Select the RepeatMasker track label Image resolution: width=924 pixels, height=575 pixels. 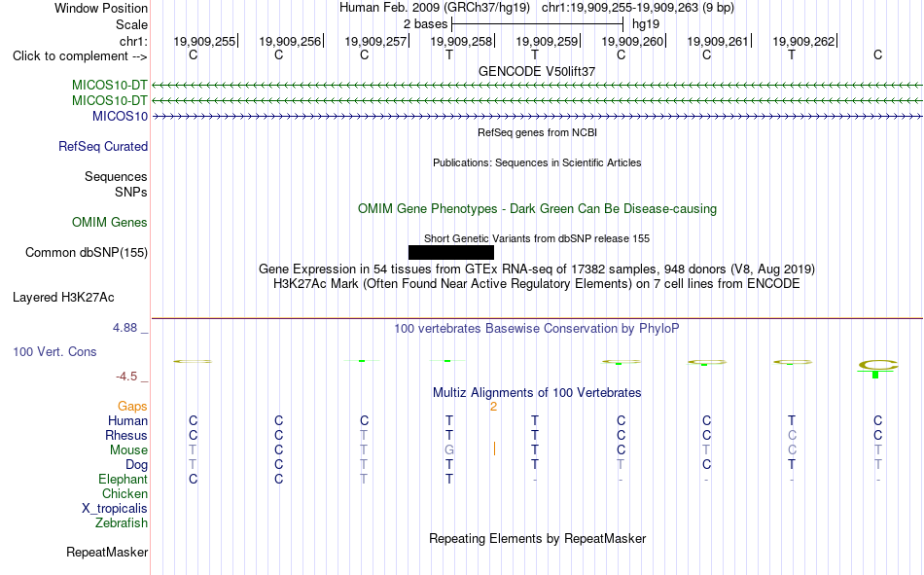point(107,552)
